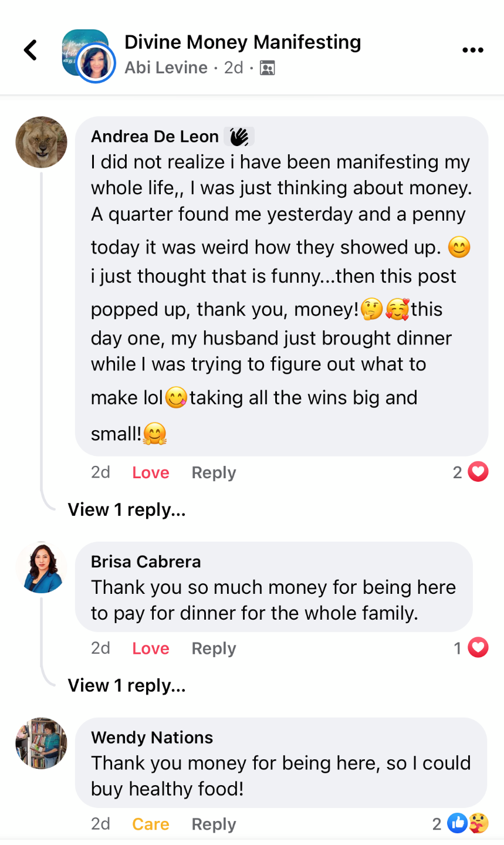Open Brisa Cabrera's profile picture
504x845 pixels.
click(41, 567)
